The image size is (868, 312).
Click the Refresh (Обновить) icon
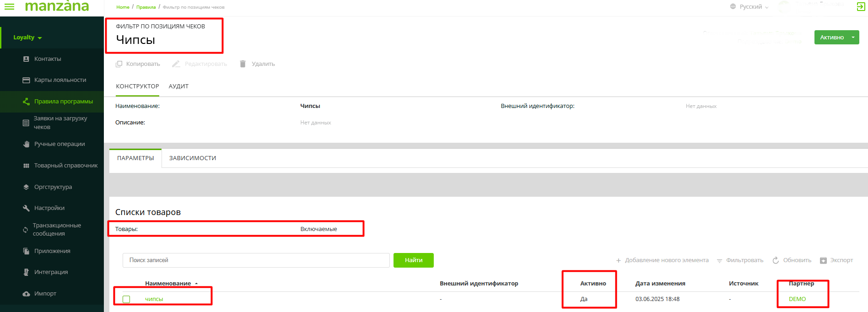776,260
